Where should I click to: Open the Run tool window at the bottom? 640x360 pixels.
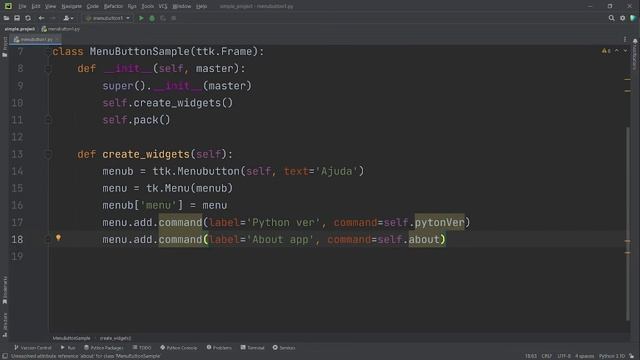point(68,348)
